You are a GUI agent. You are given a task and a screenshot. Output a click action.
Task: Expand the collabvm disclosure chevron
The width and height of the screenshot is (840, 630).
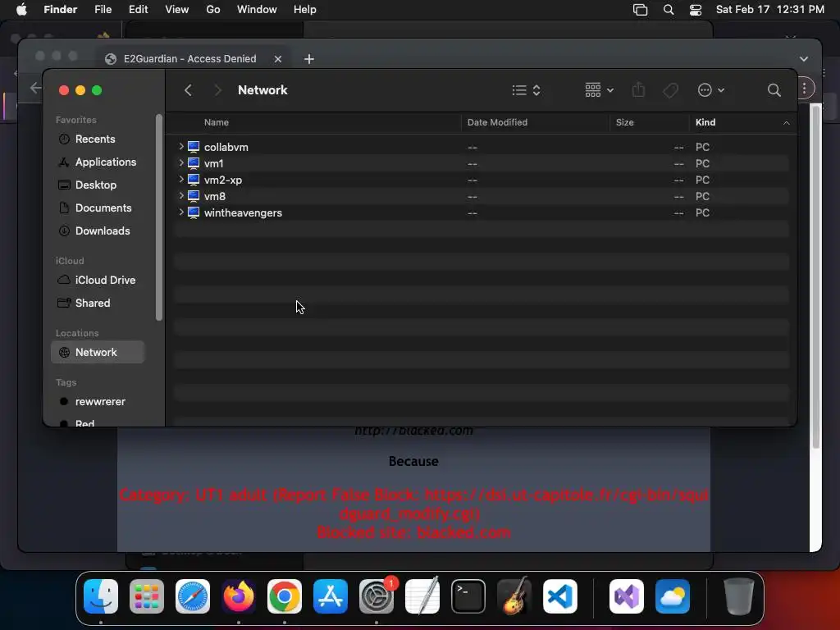click(x=181, y=146)
